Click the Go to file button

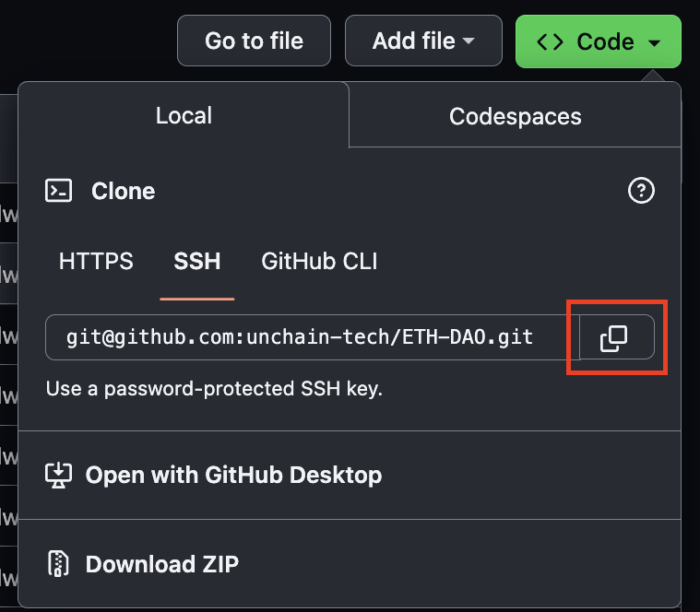(x=254, y=41)
